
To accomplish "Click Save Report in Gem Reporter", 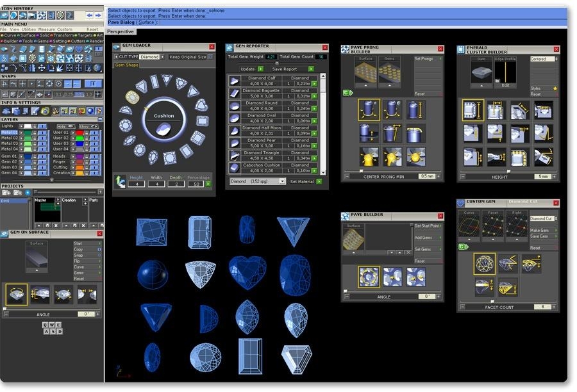I will [x=285, y=69].
